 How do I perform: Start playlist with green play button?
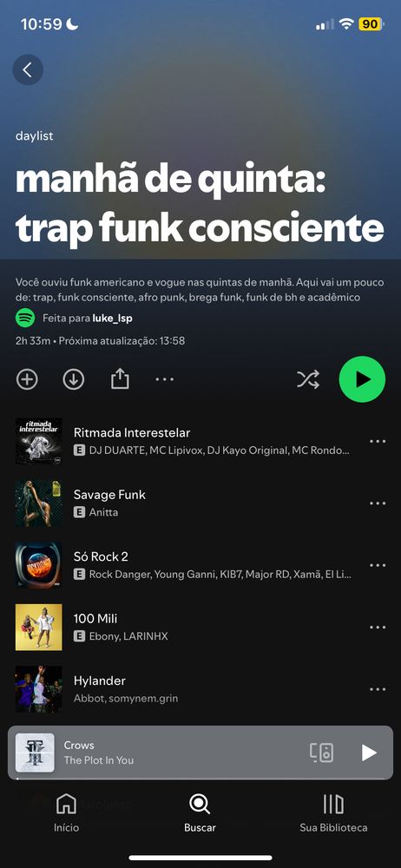tap(362, 379)
